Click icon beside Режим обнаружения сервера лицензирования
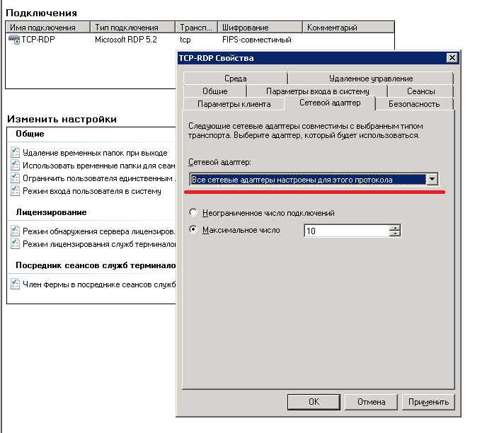Screen dimensions: 504x433 pos(15,231)
